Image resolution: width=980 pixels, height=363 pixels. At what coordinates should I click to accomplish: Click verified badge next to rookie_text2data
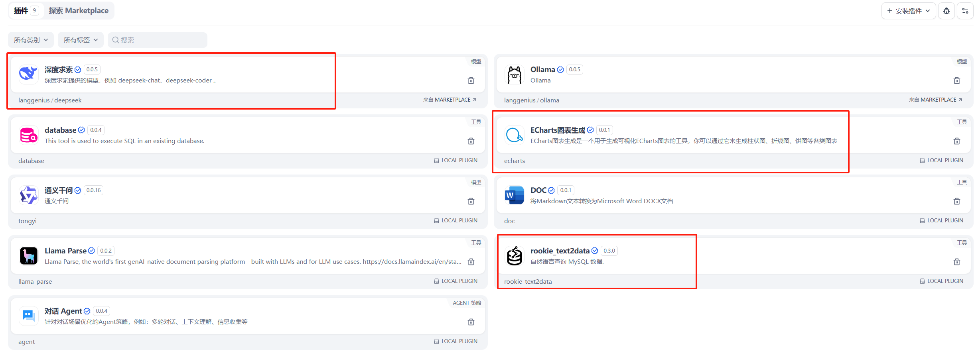point(595,251)
